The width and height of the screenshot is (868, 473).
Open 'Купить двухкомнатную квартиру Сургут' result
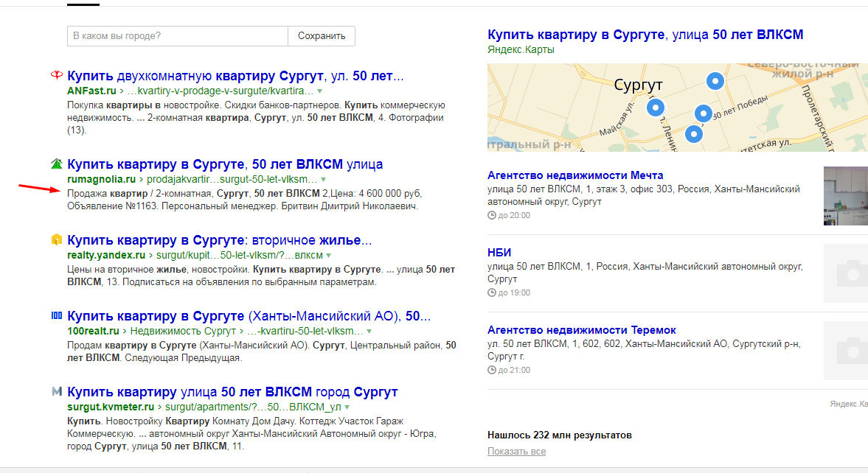click(235, 76)
